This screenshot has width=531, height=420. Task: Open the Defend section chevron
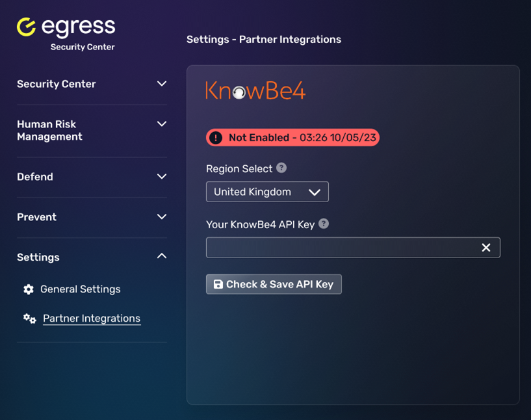[x=161, y=176]
